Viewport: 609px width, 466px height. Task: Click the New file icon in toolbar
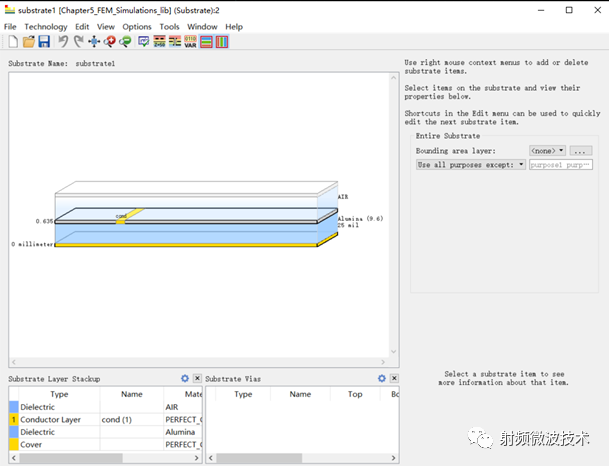point(13,42)
